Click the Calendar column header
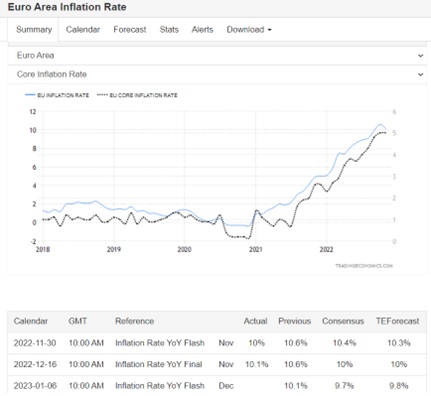 point(31,321)
